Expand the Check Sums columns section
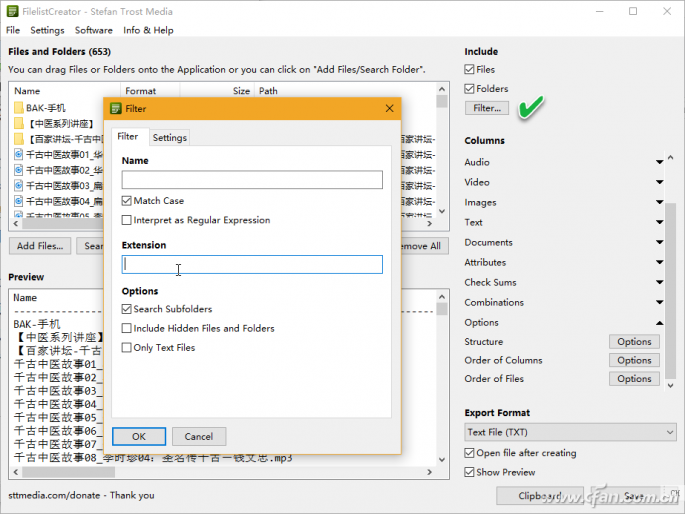Image resolution: width=685 pixels, height=514 pixels. [x=660, y=283]
